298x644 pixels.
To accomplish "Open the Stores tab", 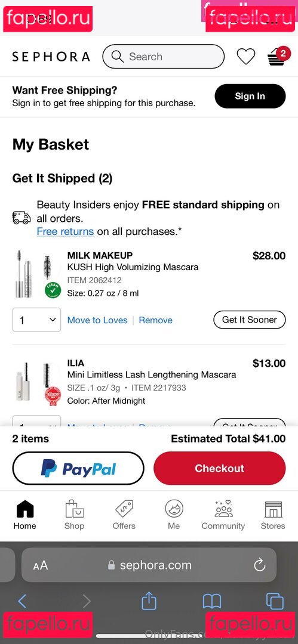I will 273,515.
